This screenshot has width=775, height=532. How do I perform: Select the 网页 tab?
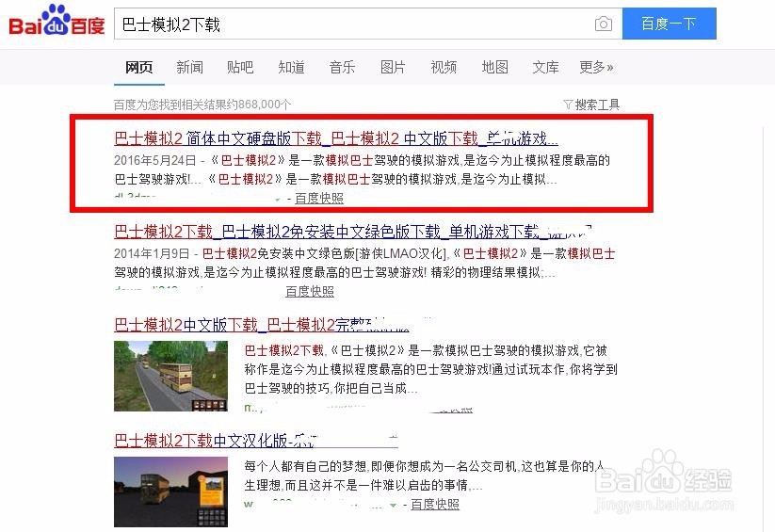[x=138, y=67]
